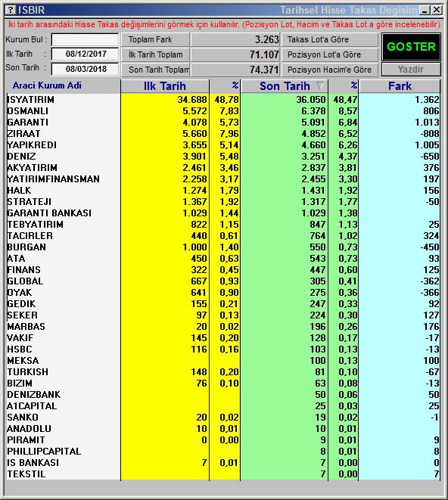This screenshot has height=500, width=448.
Task: Select the ISYATIRIM row name
Action: coord(30,100)
